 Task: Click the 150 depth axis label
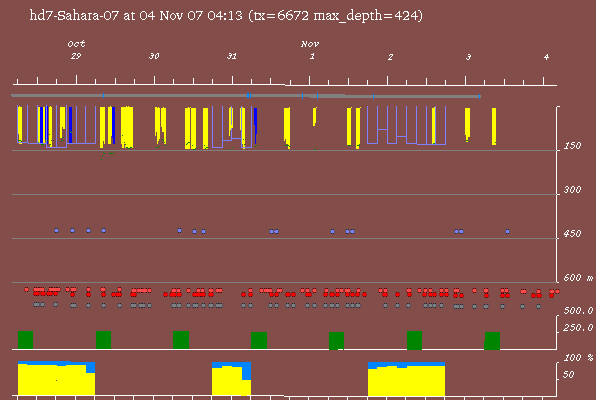(572, 146)
